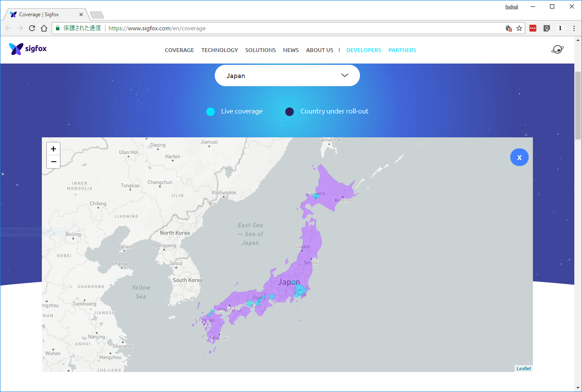The width and height of the screenshot is (582, 392).
Task: Click 'Dalian' label on map
Action: click(x=124, y=247)
